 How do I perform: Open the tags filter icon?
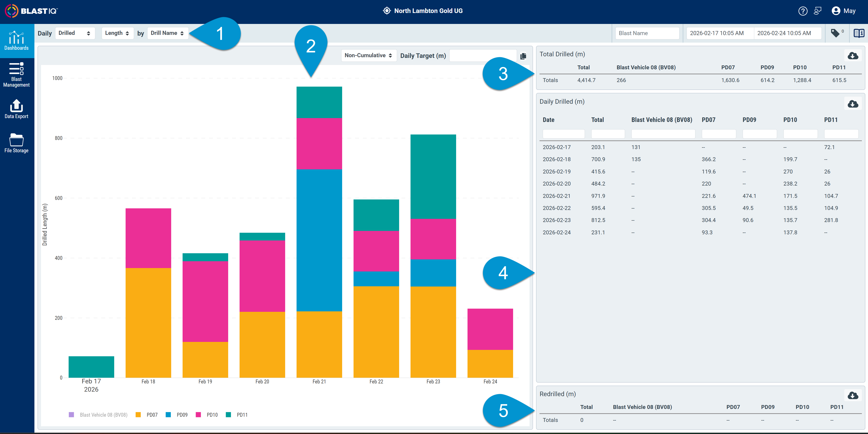pos(835,33)
